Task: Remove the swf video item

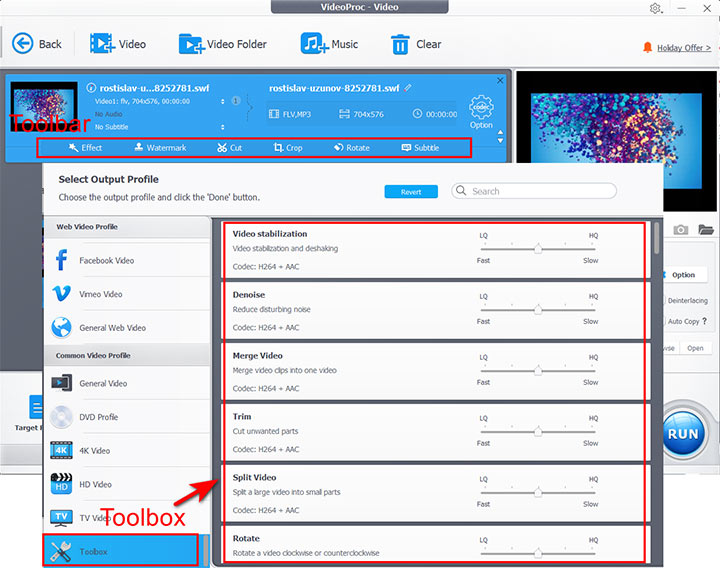Action: pyautogui.click(x=500, y=81)
